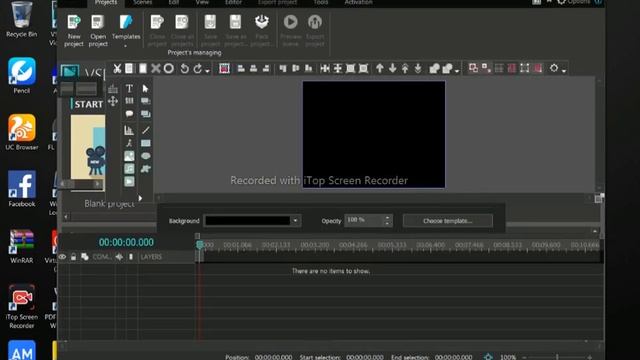Viewport: 640px width, 360px height.
Task: Increase Opacity with the stepper up arrow
Action: (x=387, y=218)
